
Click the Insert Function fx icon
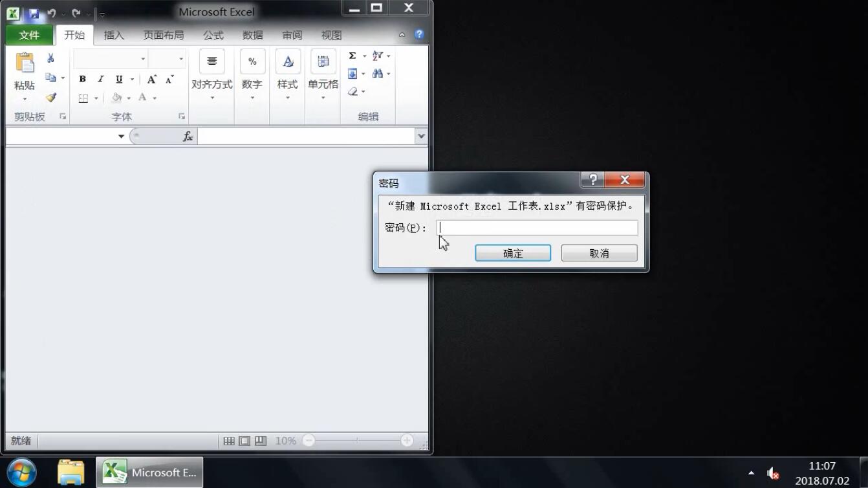pyautogui.click(x=188, y=137)
